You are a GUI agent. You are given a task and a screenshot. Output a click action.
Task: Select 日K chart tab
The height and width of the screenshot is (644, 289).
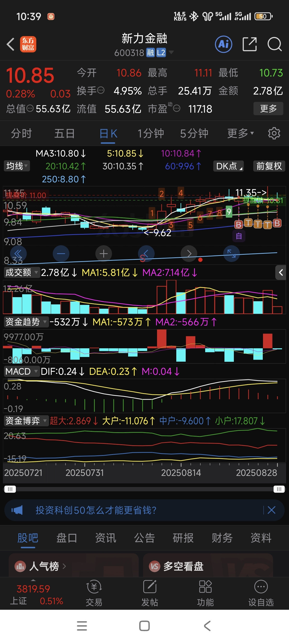coord(108,133)
